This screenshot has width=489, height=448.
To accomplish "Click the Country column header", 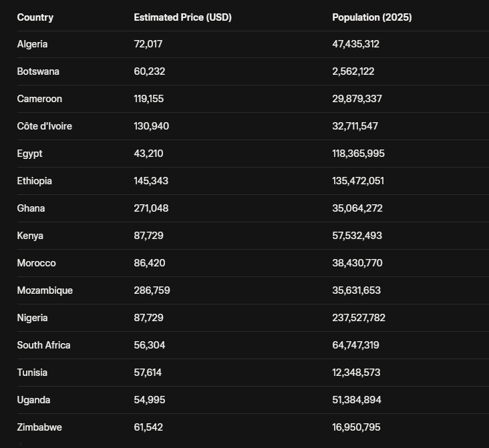I will point(35,17).
